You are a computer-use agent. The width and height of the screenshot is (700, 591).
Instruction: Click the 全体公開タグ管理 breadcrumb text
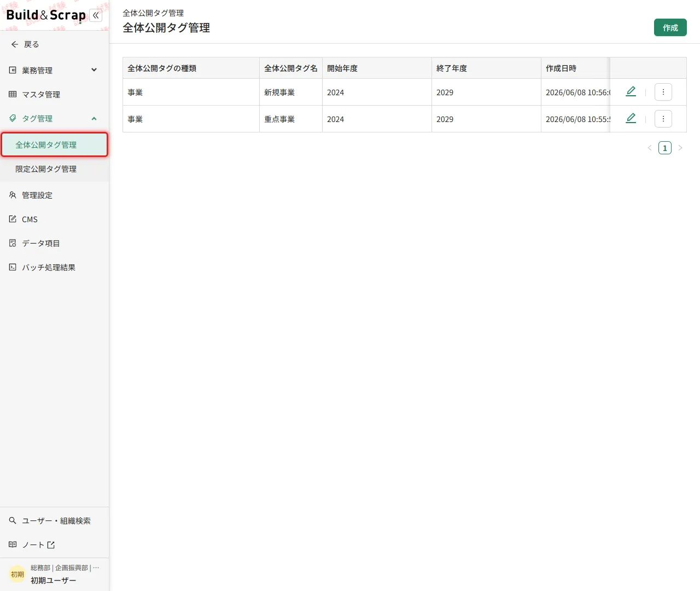click(153, 13)
